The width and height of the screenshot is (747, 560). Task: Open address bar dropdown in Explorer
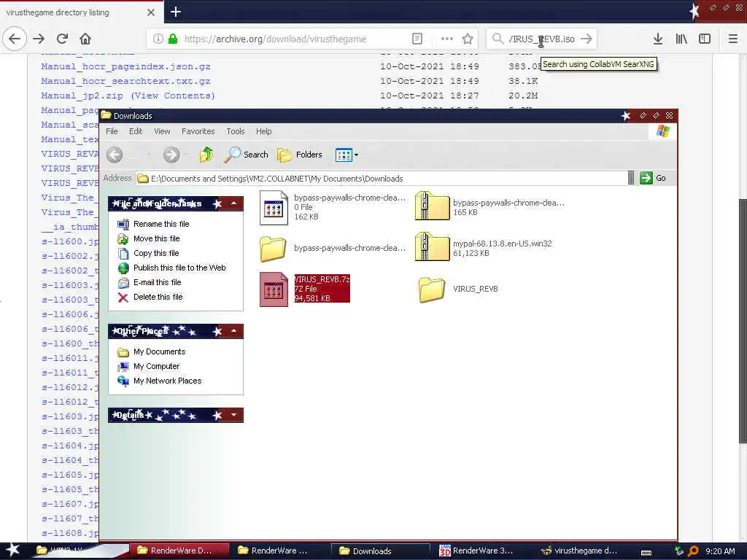coord(631,178)
